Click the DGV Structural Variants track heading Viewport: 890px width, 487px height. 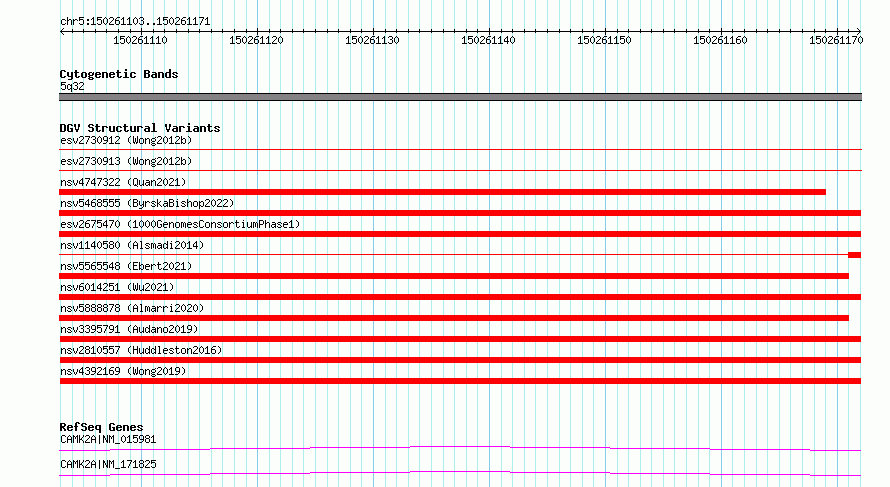click(140, 128)
